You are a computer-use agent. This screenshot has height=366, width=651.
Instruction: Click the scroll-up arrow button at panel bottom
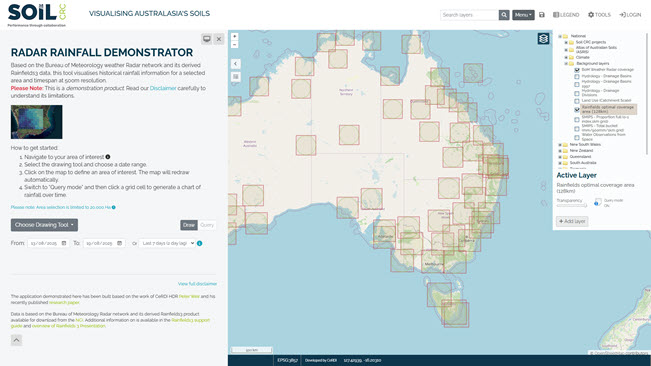16,340
